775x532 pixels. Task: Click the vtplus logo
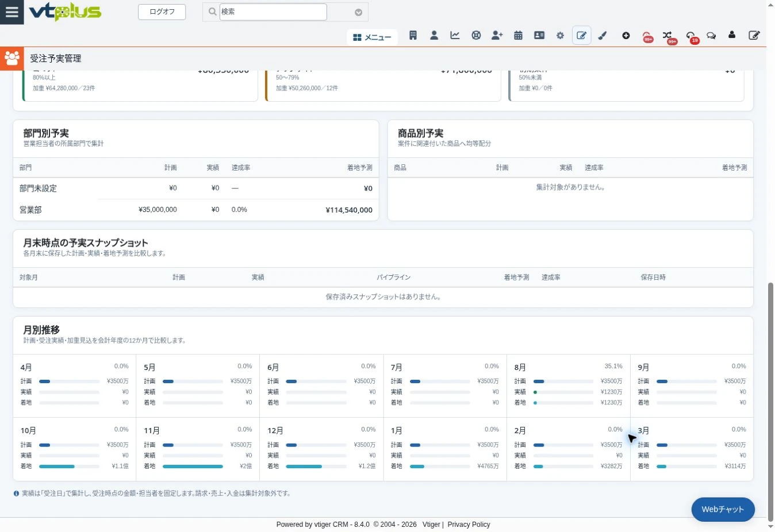pyautogui.click(x=65, y=11)
